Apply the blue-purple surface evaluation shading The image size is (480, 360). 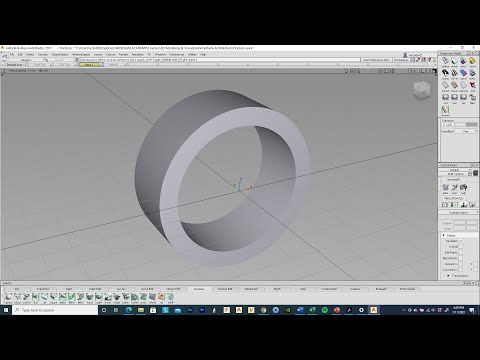pos(463,73)
